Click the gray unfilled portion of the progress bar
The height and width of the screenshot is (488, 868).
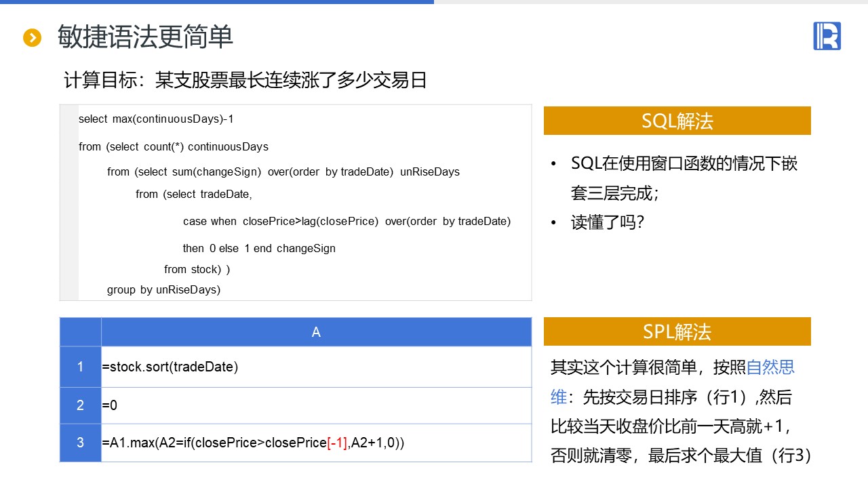coord(651,2)
